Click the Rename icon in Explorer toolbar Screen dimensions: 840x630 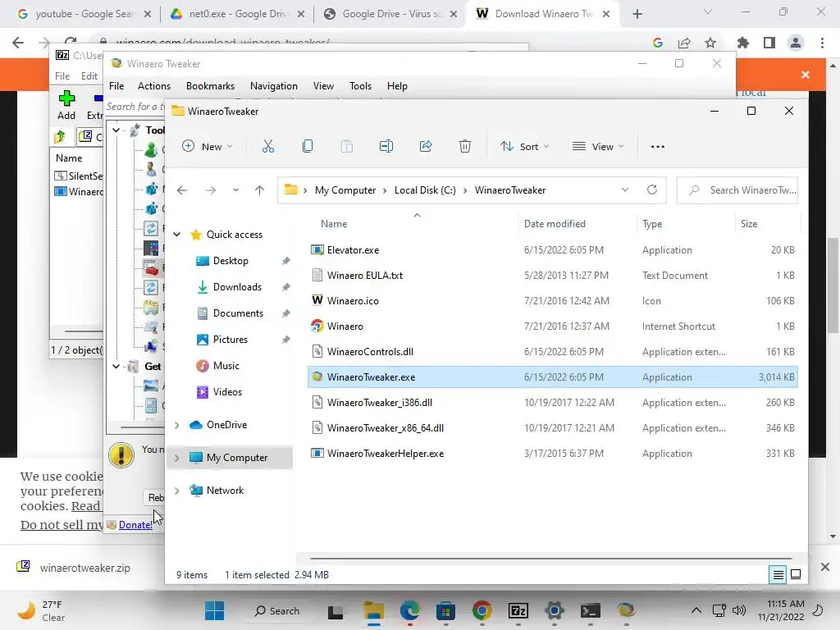[386, 146]
